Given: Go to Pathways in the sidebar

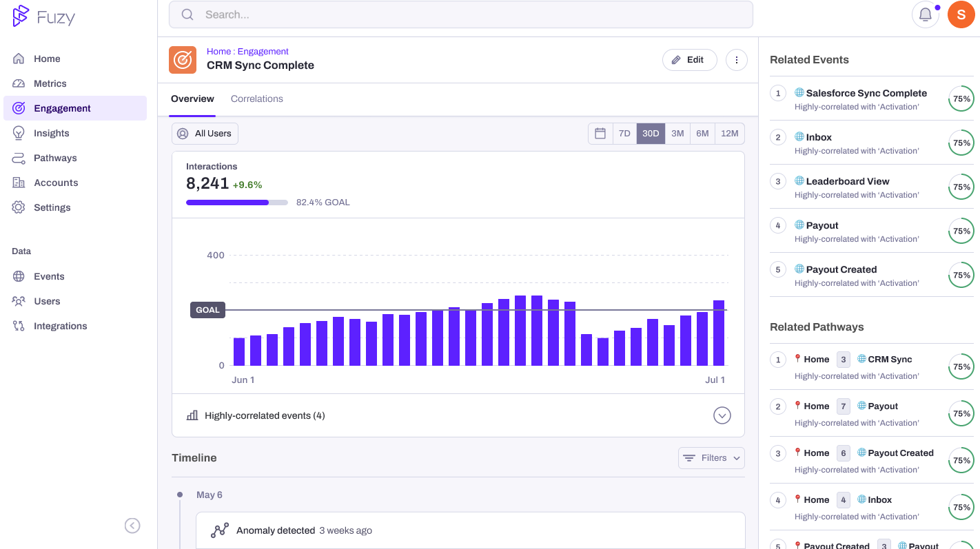Looking at the screenshot, I should [x=75, y=158].
